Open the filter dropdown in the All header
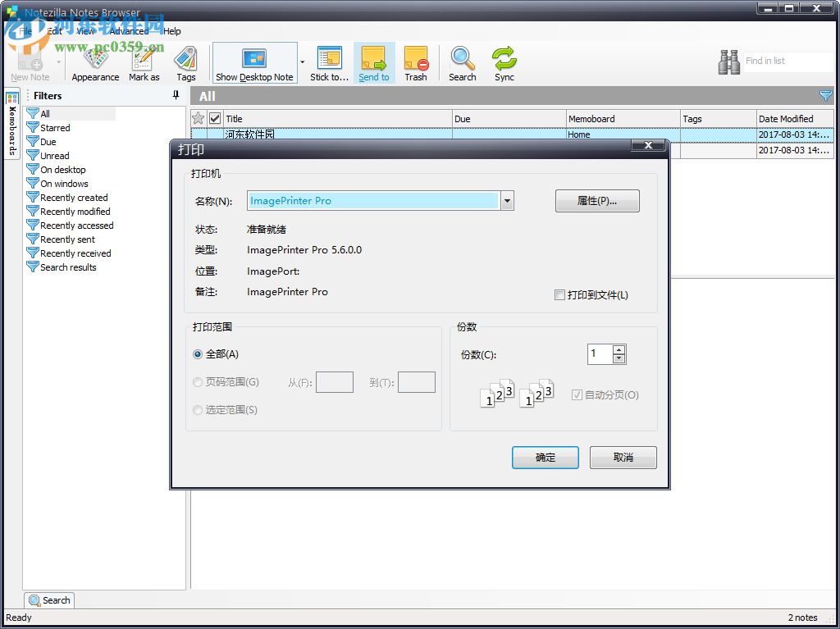The image size is (840, 629). point(825,96)
